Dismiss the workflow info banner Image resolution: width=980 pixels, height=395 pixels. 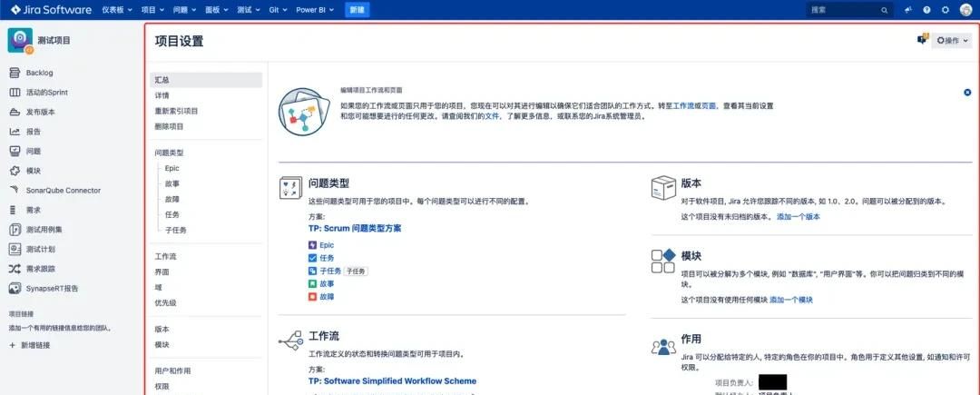(x=967, y=93)
